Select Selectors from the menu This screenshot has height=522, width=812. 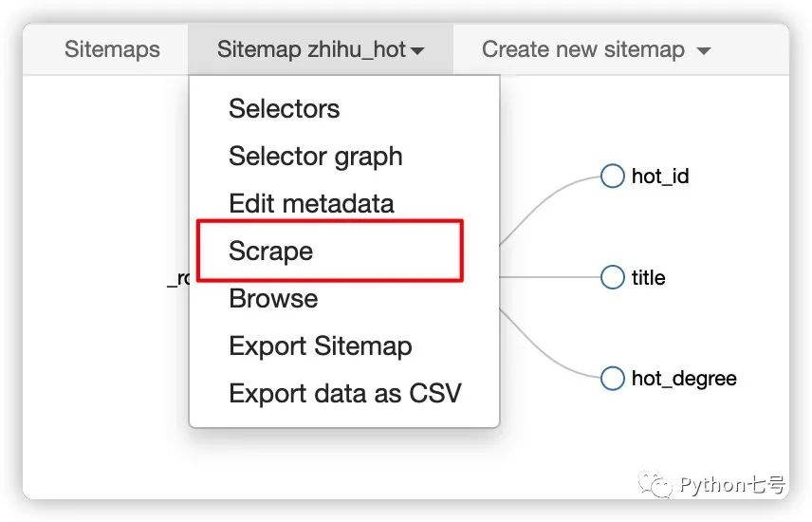point(284,108)
